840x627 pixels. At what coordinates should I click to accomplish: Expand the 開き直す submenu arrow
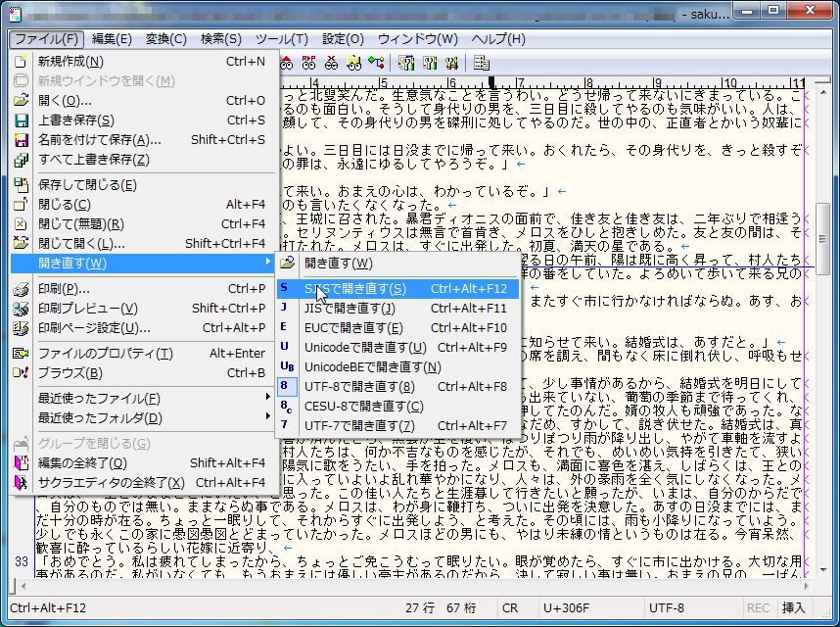point(269,264)
